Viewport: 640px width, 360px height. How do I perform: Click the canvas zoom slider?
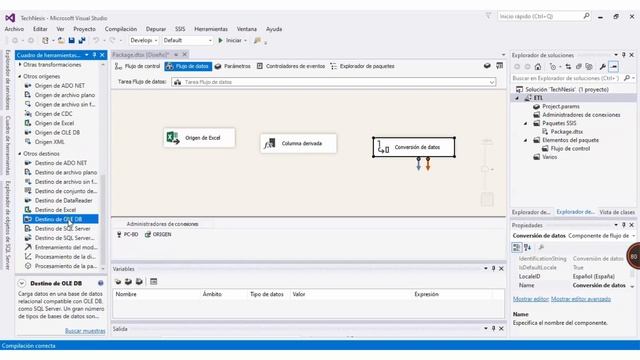coord(485,169)
